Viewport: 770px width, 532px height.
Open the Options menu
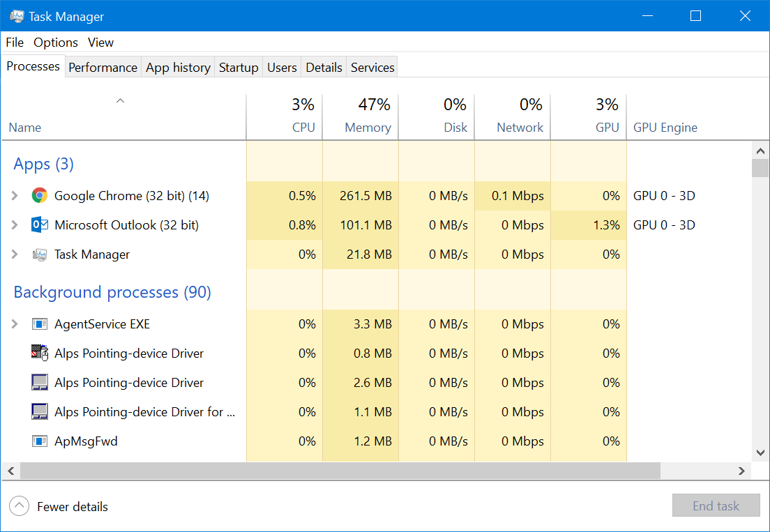tap(56, 43)
